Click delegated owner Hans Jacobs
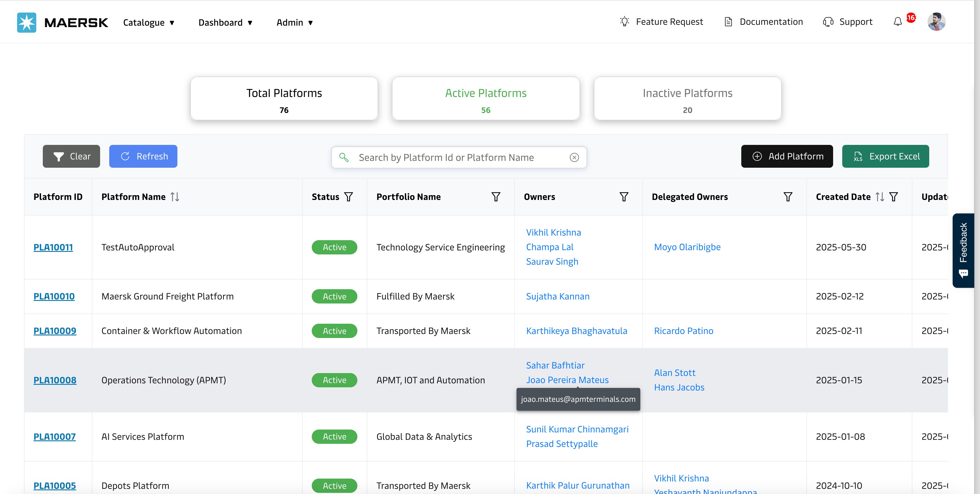This screenshot has height=494, width=980. pos(679,387)
